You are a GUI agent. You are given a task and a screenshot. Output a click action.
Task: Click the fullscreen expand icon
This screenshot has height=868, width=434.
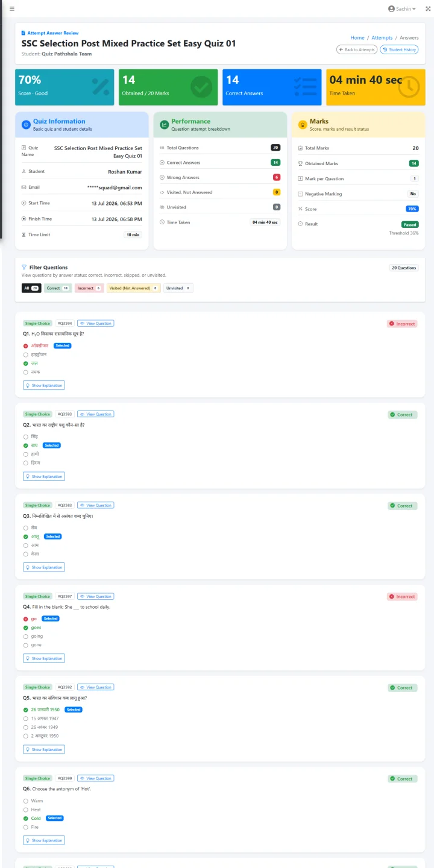point(428,8)
